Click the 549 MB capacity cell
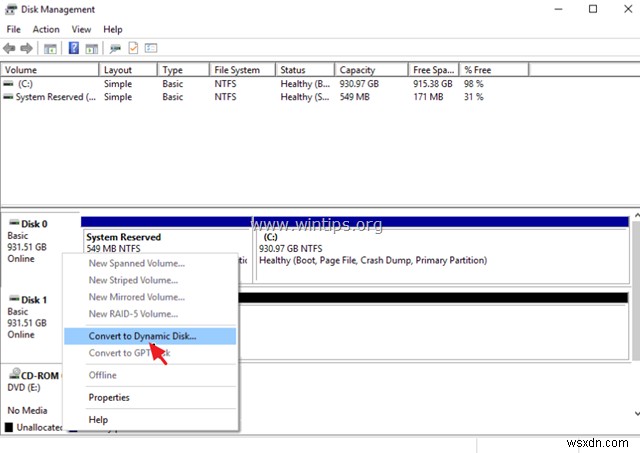 [x=354, y=97]
